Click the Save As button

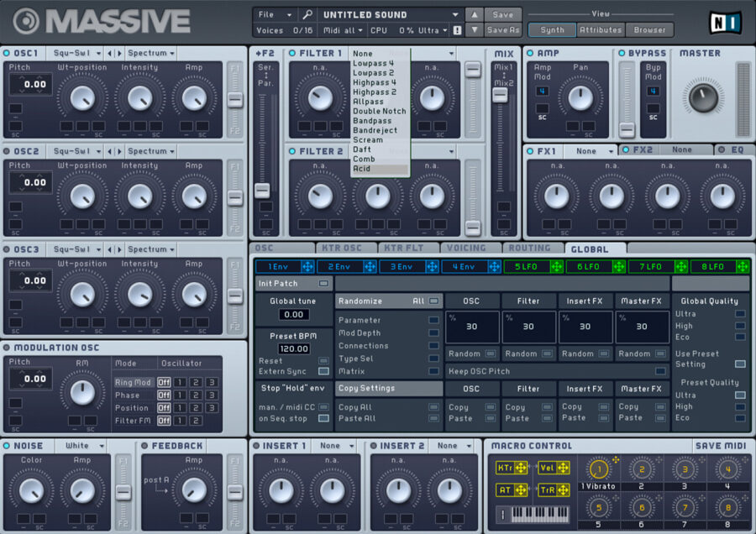pos(505,29)
